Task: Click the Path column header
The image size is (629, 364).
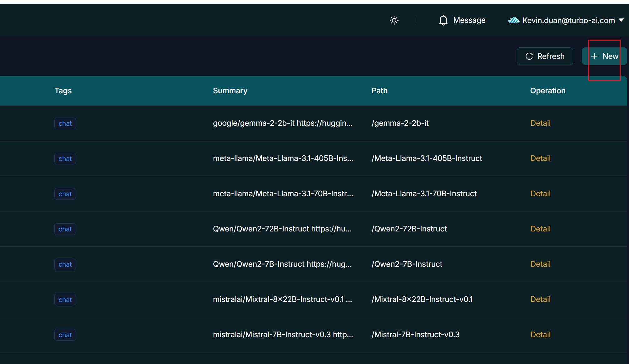Action: point(379,91)
